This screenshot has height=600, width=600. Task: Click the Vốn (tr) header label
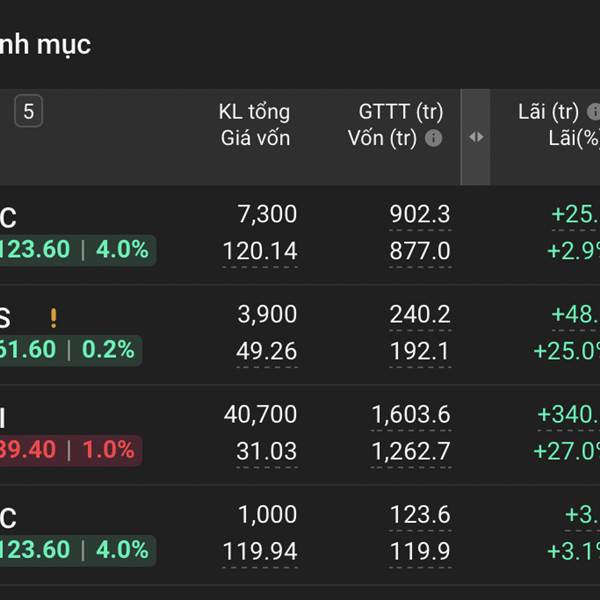[x=382, y=139]
